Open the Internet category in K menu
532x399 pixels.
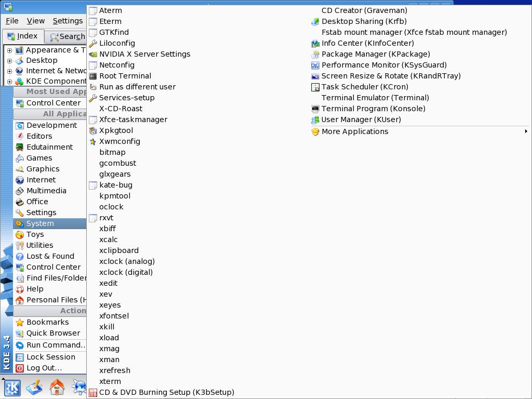(x=49, y=180)
